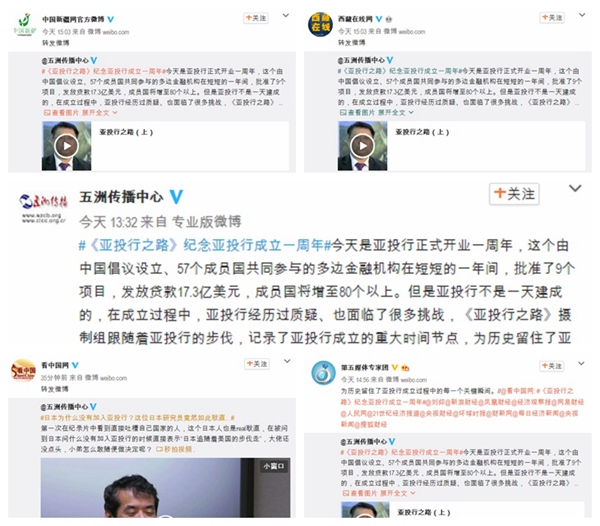Open the 第五媒体专家团 avatar icon

point(323,372)
